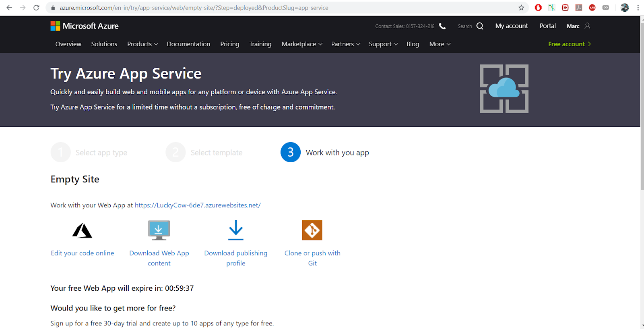Click the Empty Site heading
This screenshot has width=644, height=329.
(x=75, y=179)
